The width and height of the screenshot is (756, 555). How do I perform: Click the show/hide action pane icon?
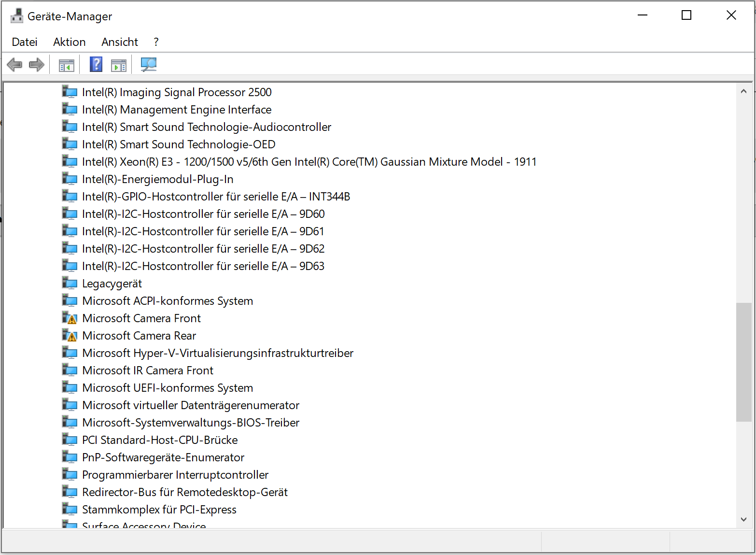pyautogui.click(x=118, y=65)
